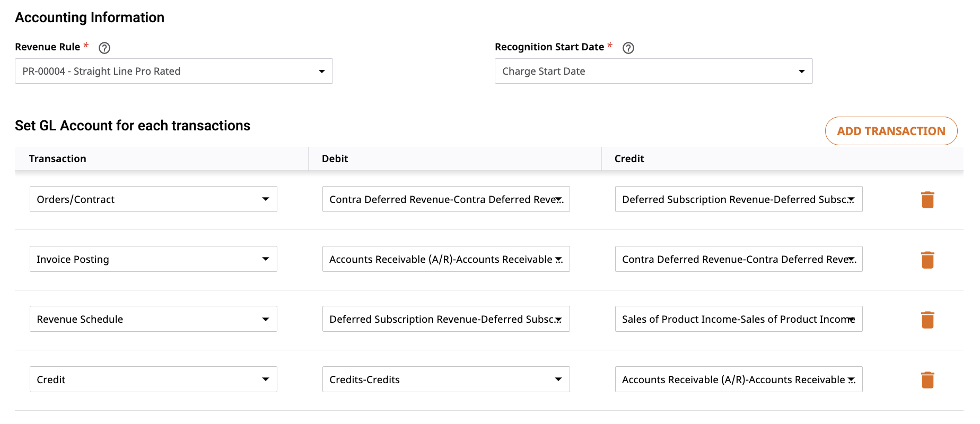Open the Revenue Schedule transaction dropdown
Screen dimensions: 980x424
tap(153, 319)
